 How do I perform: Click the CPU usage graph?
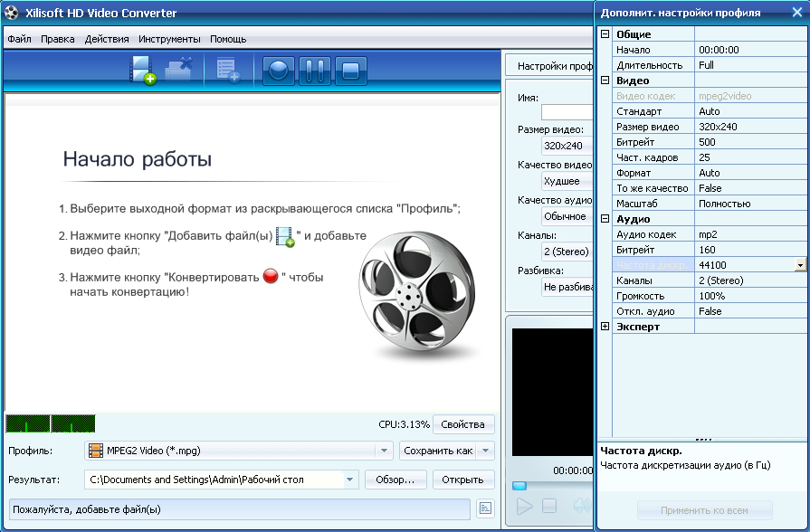[x=51, y=423]
